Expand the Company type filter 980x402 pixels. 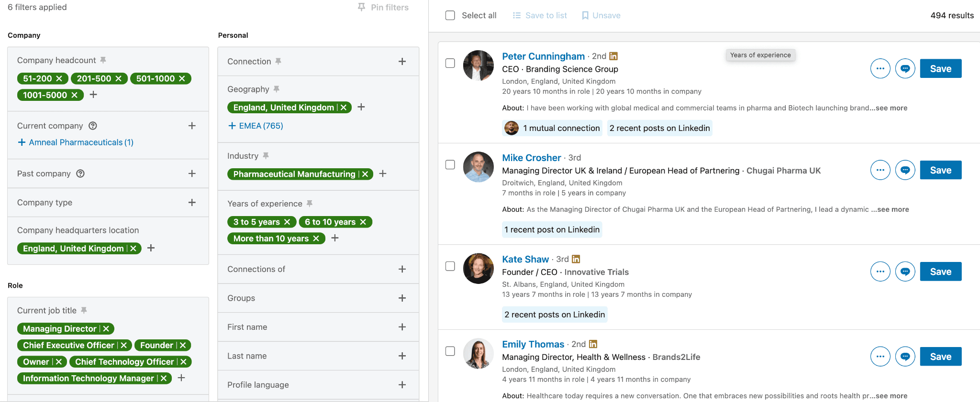pos(192,202)
